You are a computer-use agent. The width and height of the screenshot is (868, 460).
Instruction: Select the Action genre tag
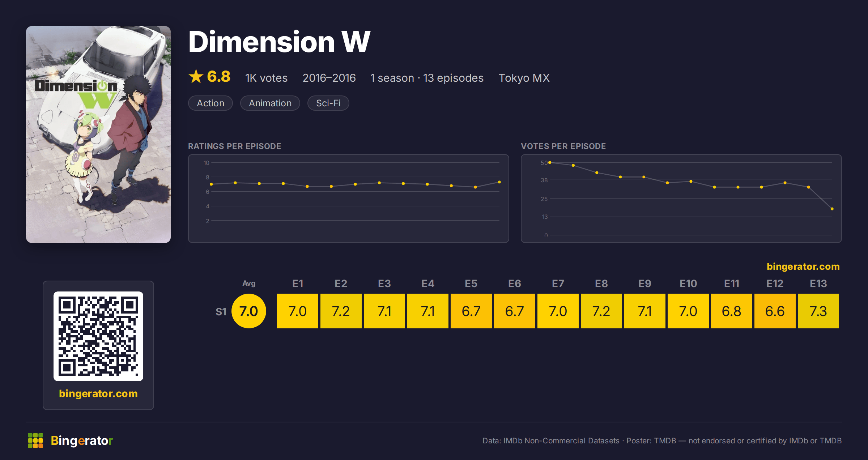point(210,103)
